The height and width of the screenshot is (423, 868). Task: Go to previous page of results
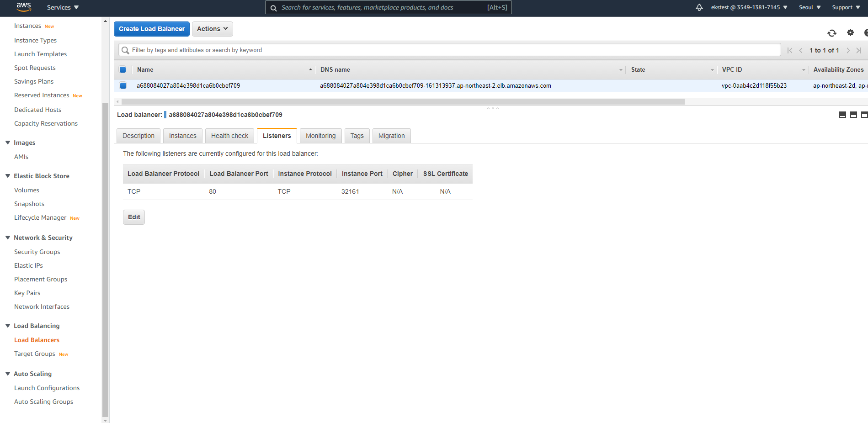coord(801,50)
